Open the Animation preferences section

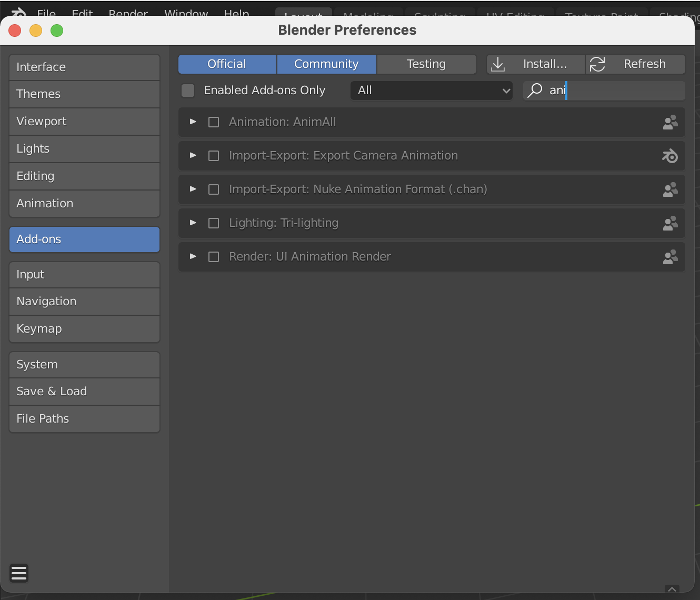coord(84,204)
